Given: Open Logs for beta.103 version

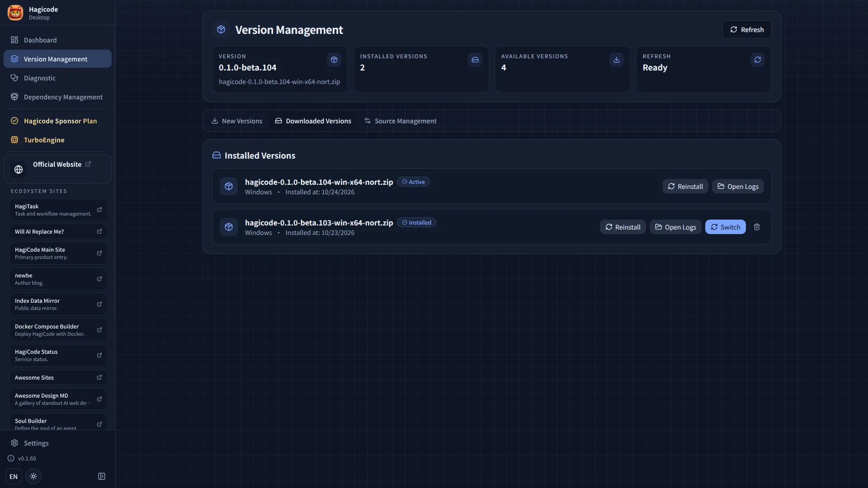Looking at the screenshot, I should point(675,227).
